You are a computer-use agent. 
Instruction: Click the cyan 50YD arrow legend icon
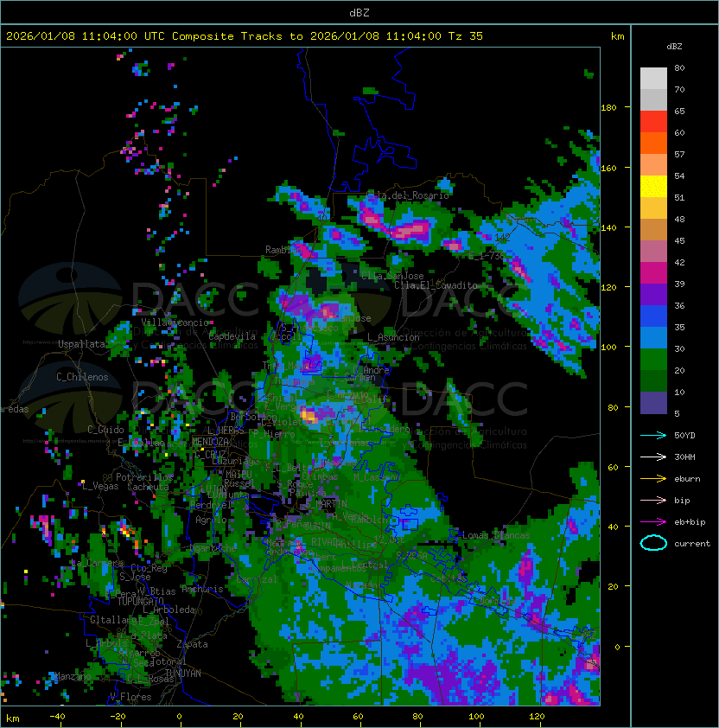[x=653, y=435]
